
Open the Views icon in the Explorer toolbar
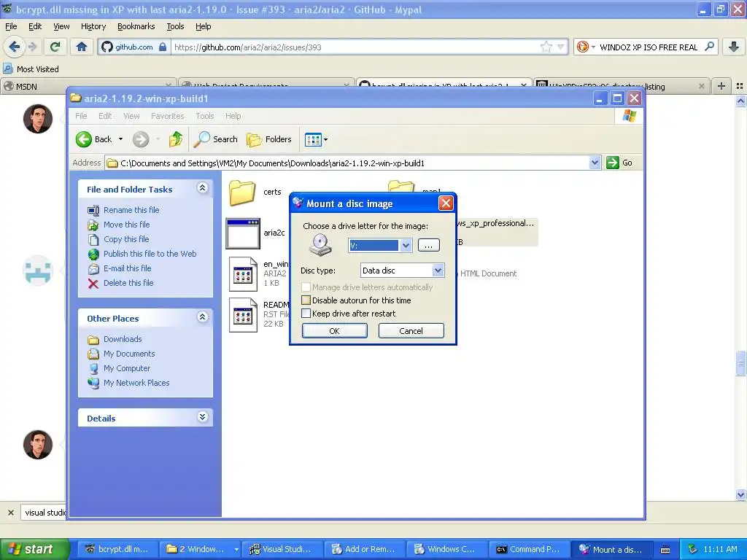coord(313,139)
